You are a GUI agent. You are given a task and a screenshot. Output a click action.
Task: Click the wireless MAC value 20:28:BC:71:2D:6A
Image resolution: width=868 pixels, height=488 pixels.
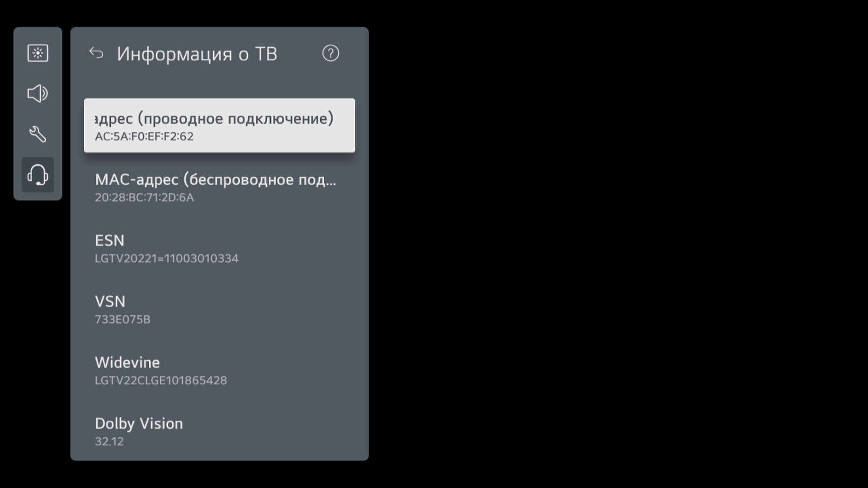pyautogui.click(x=144, y=197)
